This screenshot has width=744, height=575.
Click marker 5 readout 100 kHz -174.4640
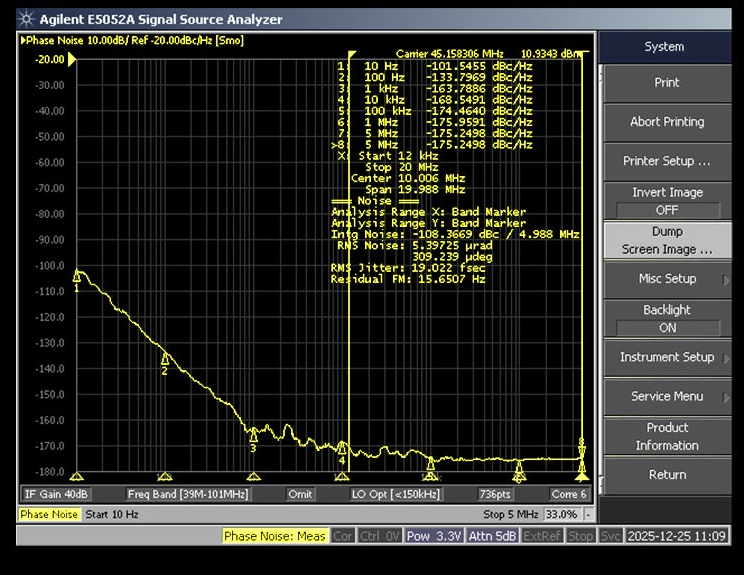pyautogui.click(x=435, y=111)
